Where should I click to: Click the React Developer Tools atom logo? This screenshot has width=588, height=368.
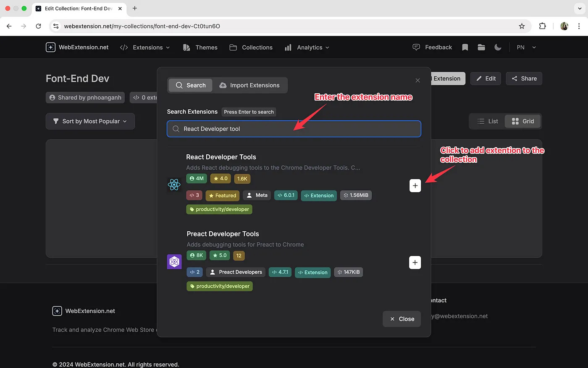(x=174, y=184)
